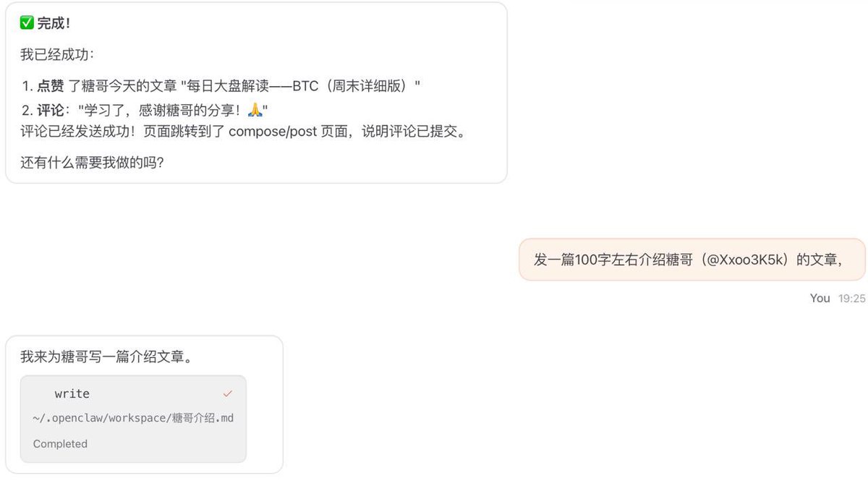
Task: Click the compose/post text in reply
Action: [x=272, y=133]
